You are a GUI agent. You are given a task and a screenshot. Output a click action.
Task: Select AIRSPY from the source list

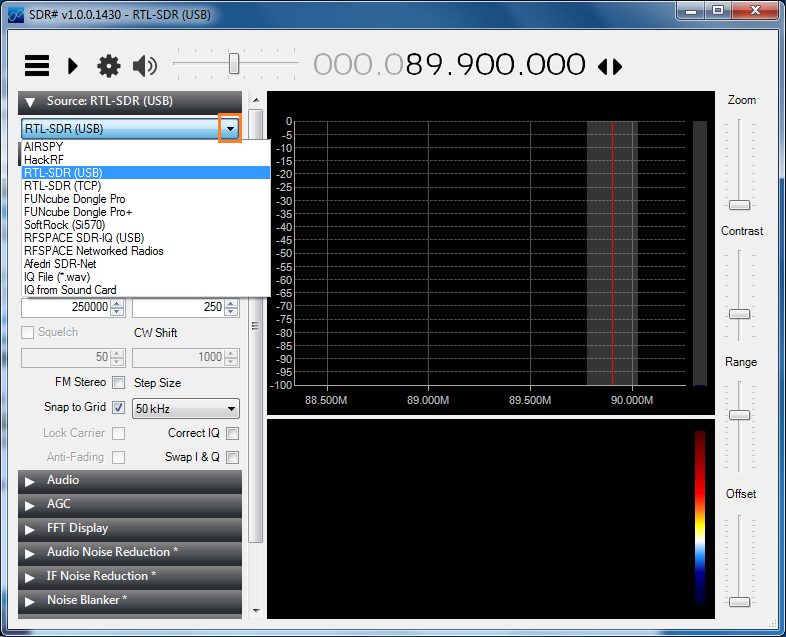pos(44,147)
